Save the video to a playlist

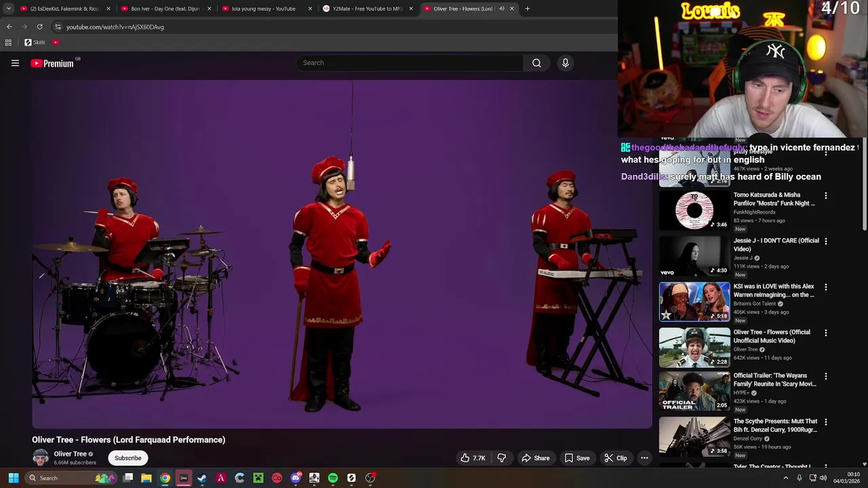coord(577,458)
